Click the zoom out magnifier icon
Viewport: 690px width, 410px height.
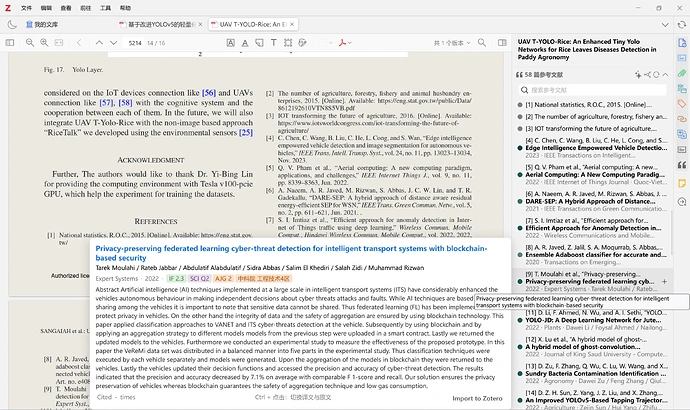point(29,43)
